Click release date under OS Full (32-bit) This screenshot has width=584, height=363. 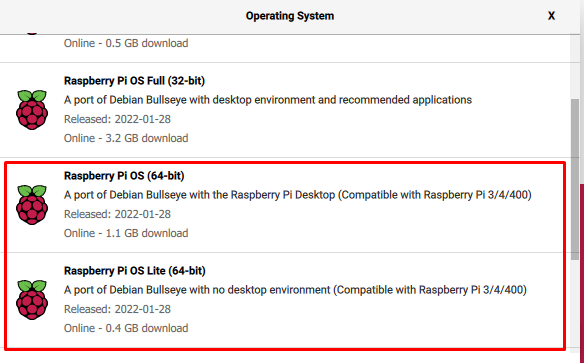tap(117, 119)
